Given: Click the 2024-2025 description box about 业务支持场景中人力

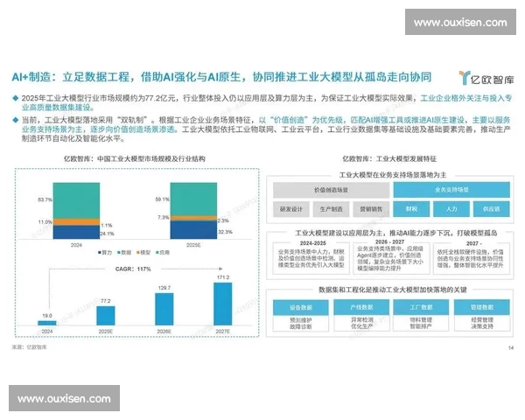Looking at the screenshot, I should [311, 258].
